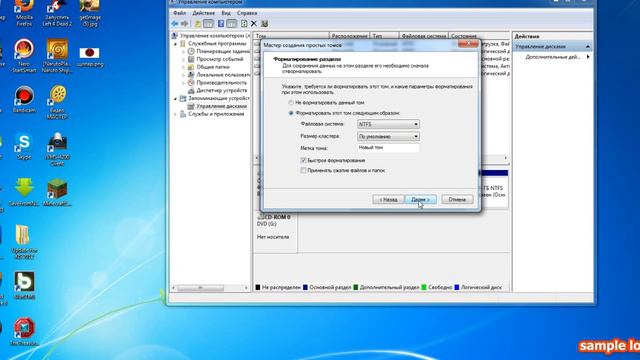Expand 'Общие папки' tree node arrow
The image size is (640, 360).
point(184,67)
